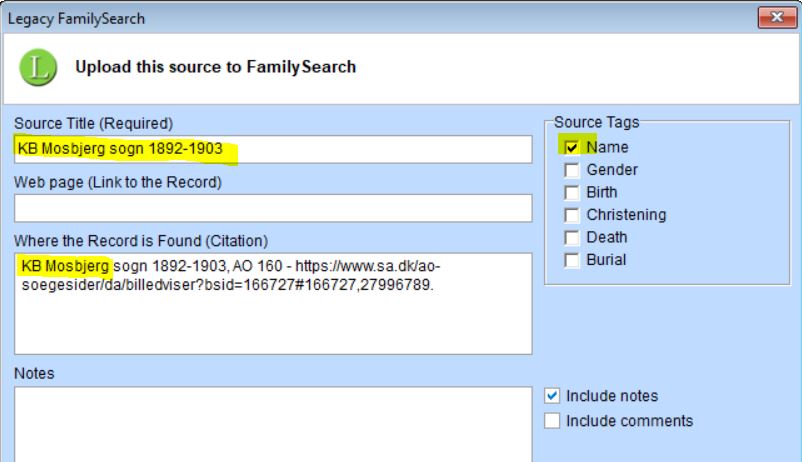
Task: Toggle the Burial source tag checkbox
Action: [571, 260]
